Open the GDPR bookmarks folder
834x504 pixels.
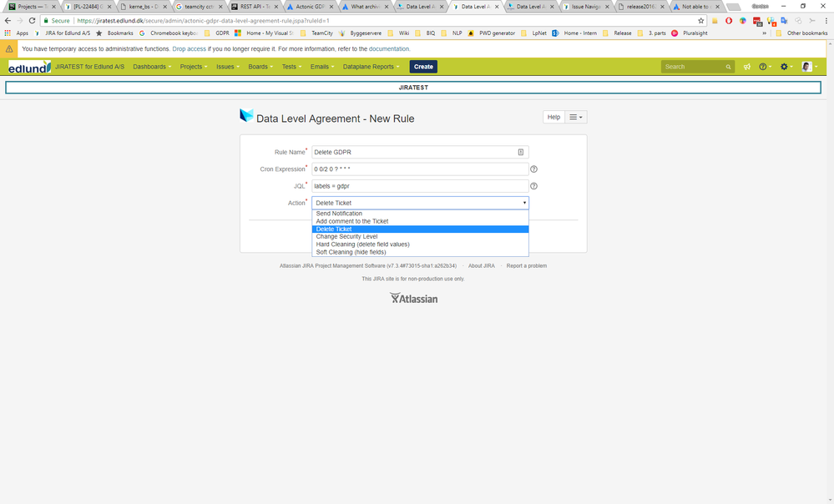pos(217,33)
